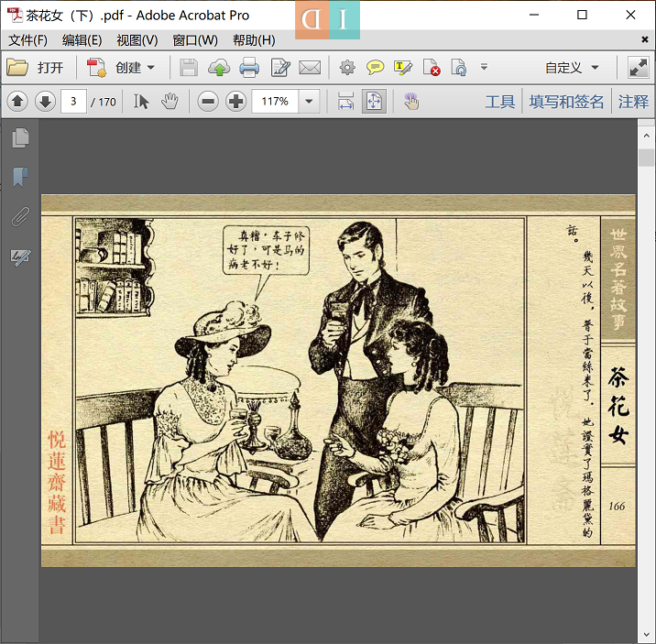Click the vertical scrollbar thumb
This screenshot has width=656, height=644.
[646, 158]
